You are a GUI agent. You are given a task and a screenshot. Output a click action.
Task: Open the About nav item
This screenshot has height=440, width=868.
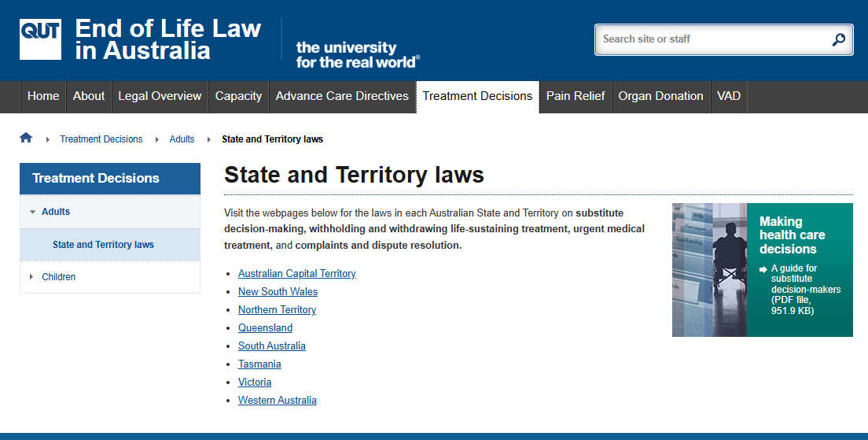(89, 97)
